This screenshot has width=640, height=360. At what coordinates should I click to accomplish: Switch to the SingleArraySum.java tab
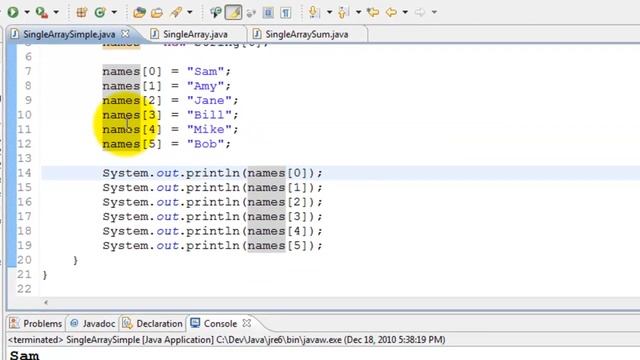tap(307, 34)
